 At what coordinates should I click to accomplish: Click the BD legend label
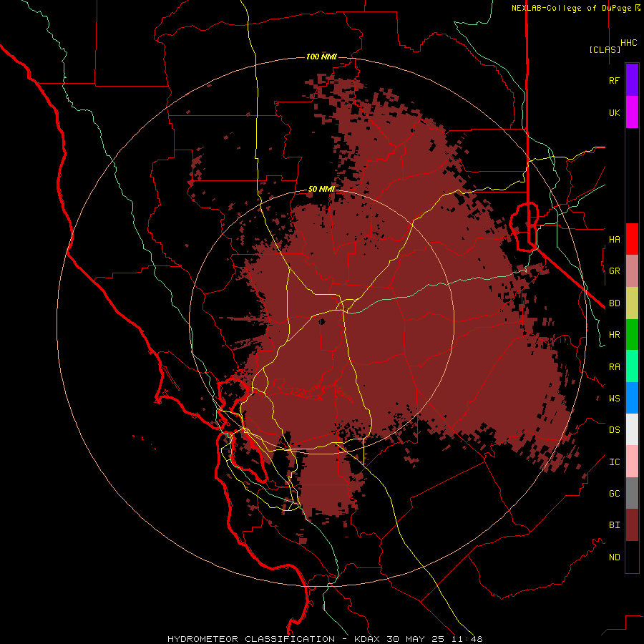pos(614,303)
